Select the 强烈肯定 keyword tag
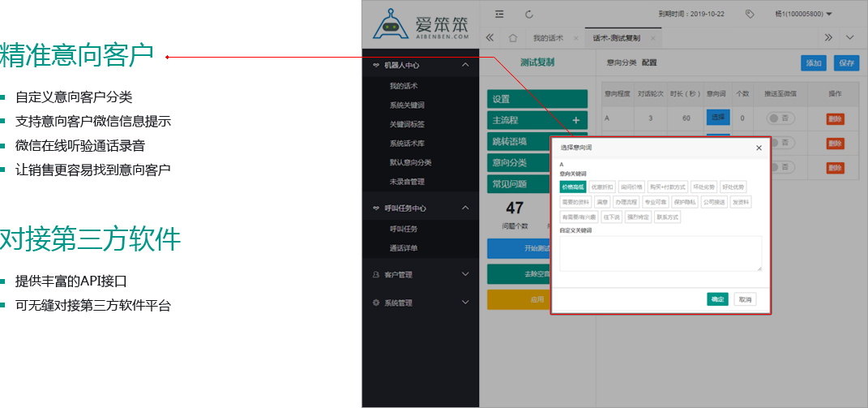Image resolution: width=868 pixels, height=408 pixels. click(637, 217)
